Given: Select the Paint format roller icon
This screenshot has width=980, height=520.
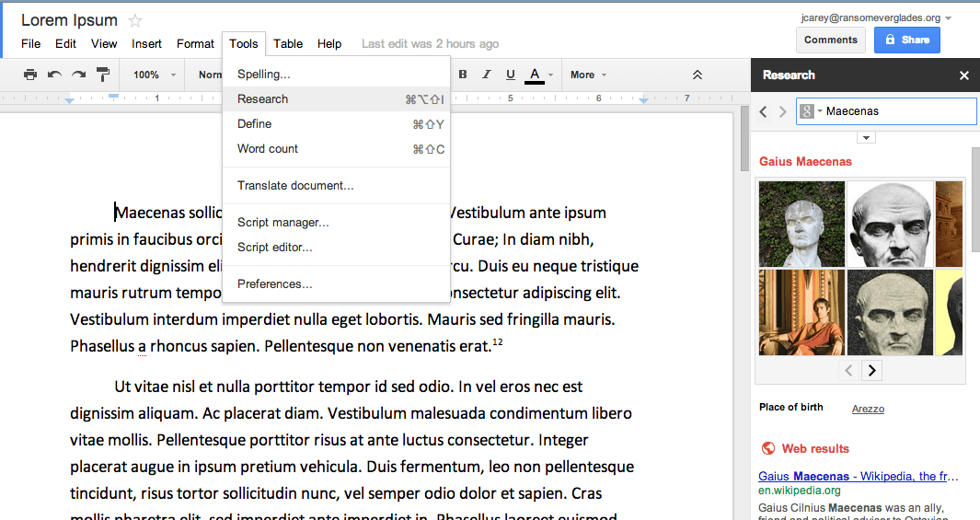Looking at the screenshot, I should click(x=103, y=75).
